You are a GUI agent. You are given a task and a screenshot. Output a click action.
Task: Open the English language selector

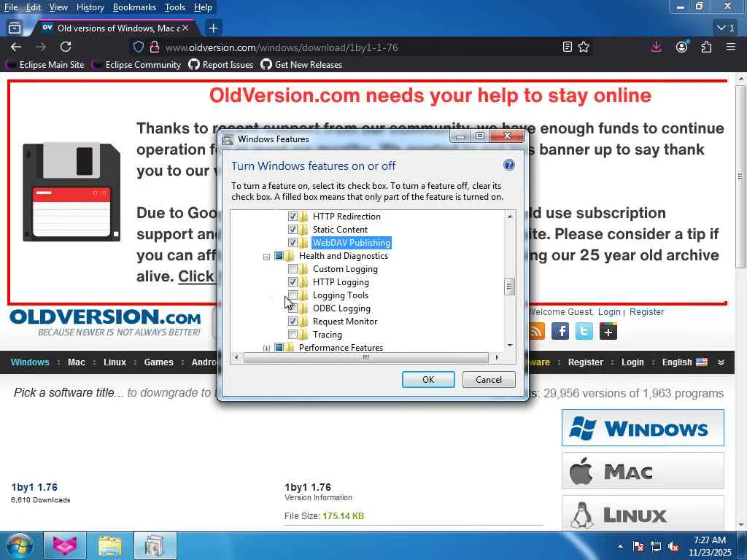[x=684, y=362]
